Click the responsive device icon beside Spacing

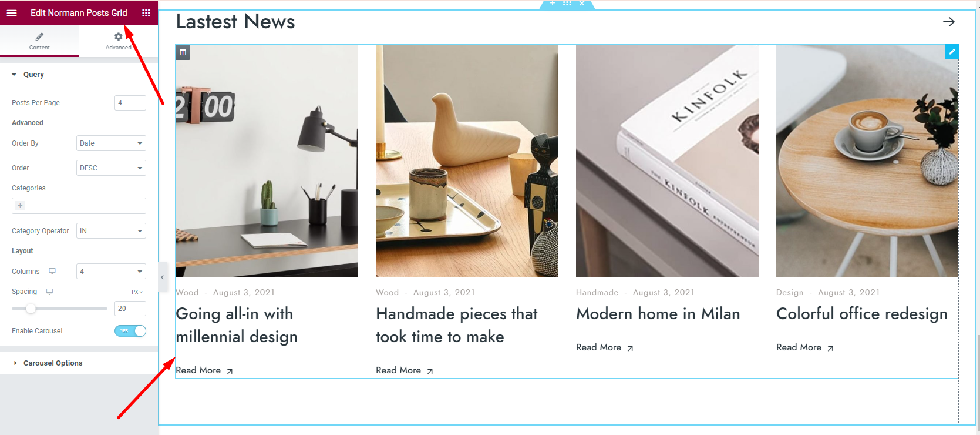49,291
